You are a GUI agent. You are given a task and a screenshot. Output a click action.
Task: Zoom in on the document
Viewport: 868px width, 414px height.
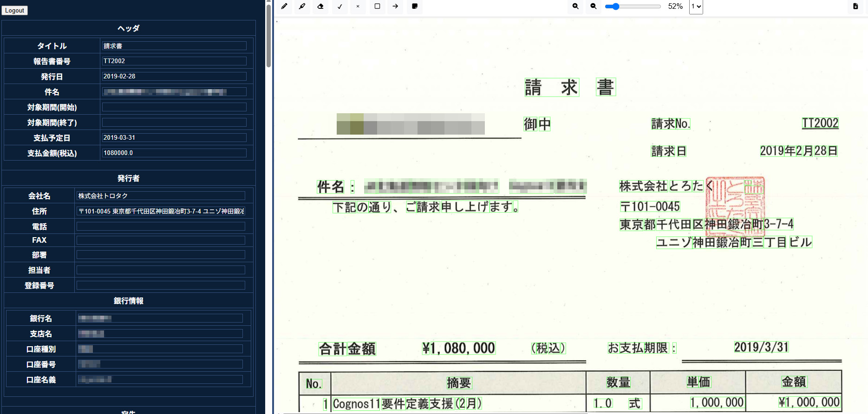tap(575, 6)
